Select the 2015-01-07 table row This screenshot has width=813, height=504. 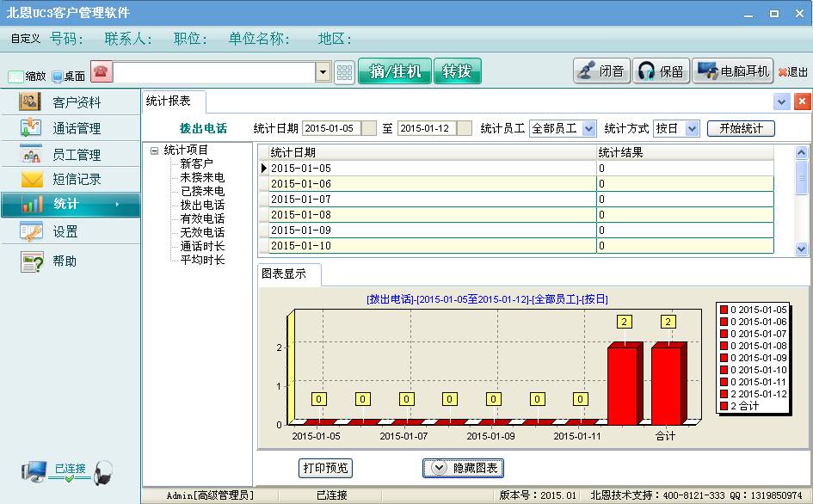point(516,200)
